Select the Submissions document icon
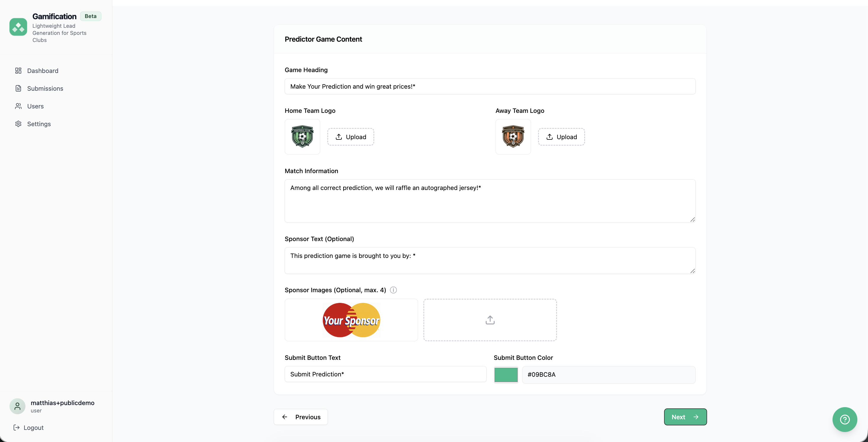868x442 pixels. click(x=18, y=88)
